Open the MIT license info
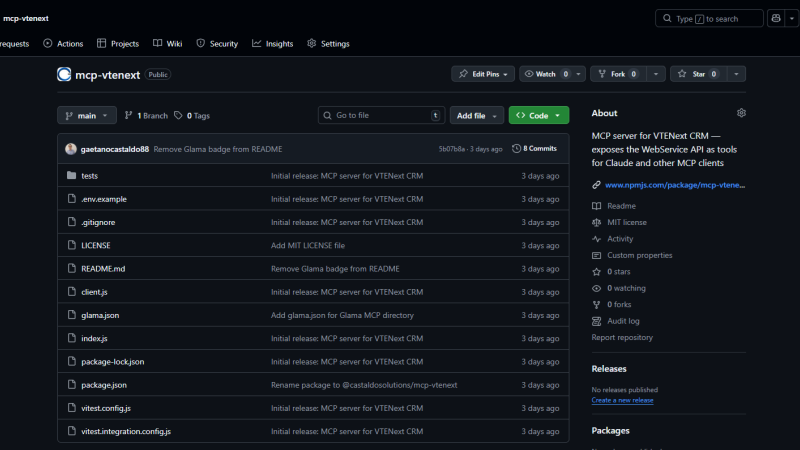The image size is (800, 450). tap(626, 222)
